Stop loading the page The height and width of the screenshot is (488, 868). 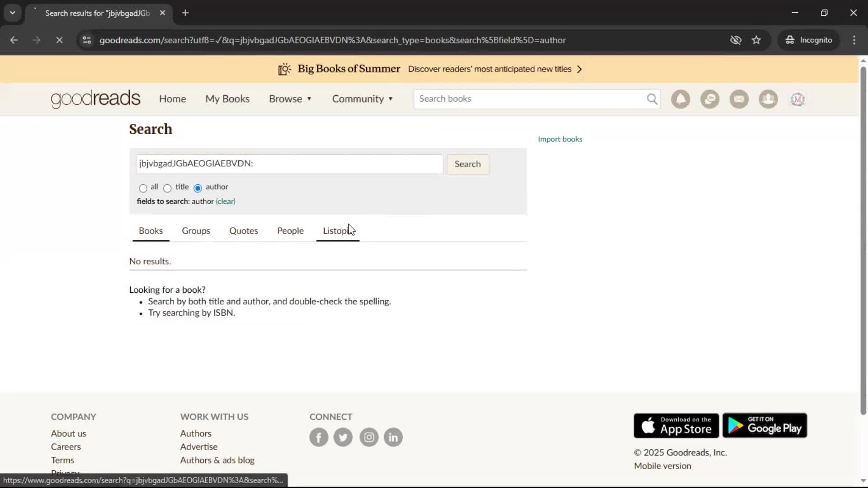click(59, 40)
